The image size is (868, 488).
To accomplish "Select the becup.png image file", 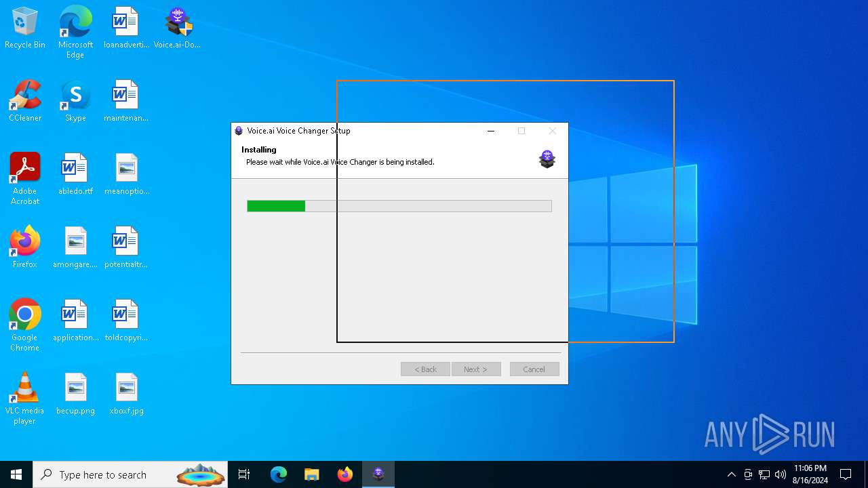I will point(75,394).
